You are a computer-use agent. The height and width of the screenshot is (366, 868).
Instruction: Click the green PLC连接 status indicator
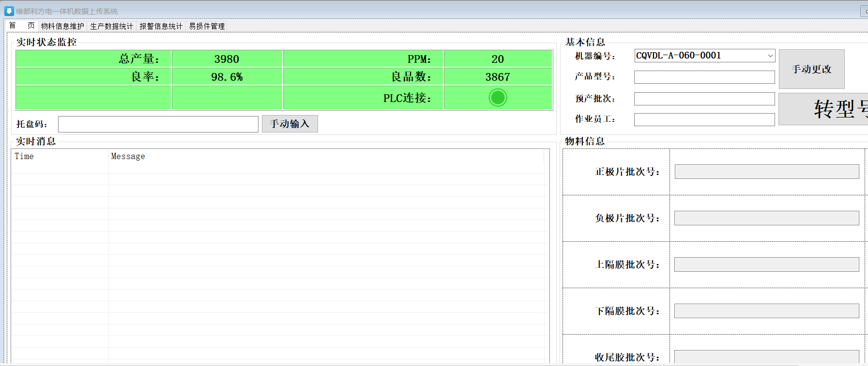[498, 98]
